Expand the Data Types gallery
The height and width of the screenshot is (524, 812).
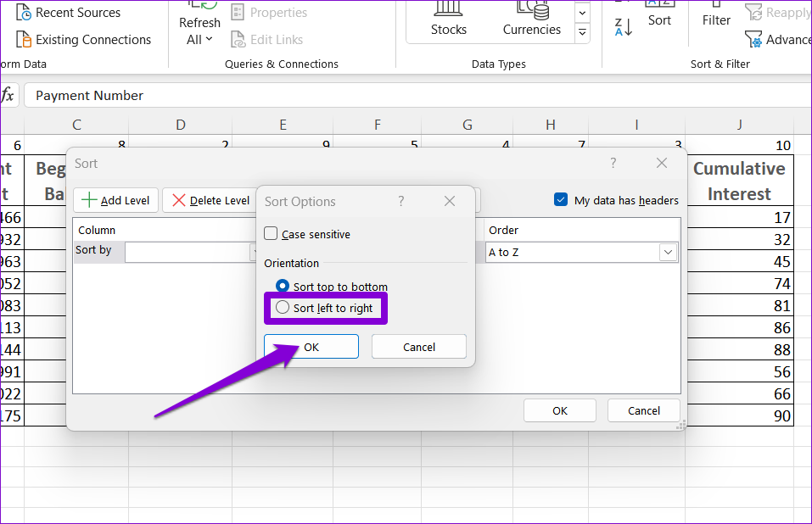coord(582,33)
